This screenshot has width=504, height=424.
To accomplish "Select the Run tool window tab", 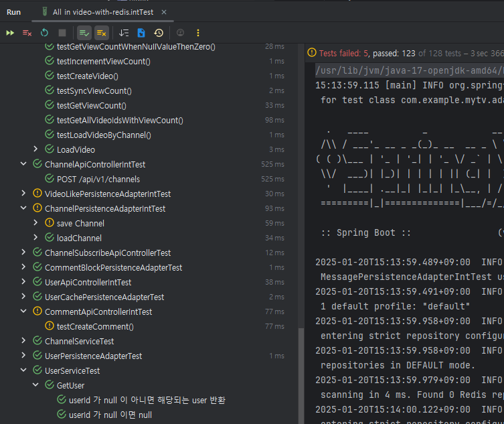I will click(14, 12).
